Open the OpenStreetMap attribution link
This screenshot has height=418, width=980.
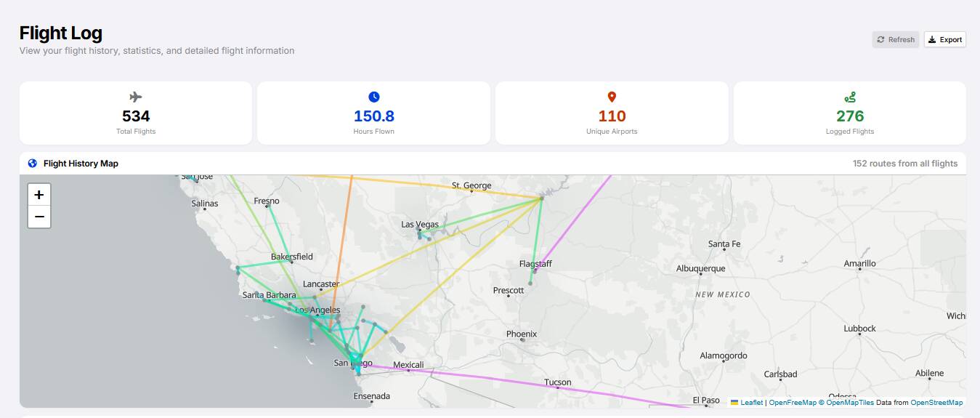pyautogui.click(x=936, y=402)
